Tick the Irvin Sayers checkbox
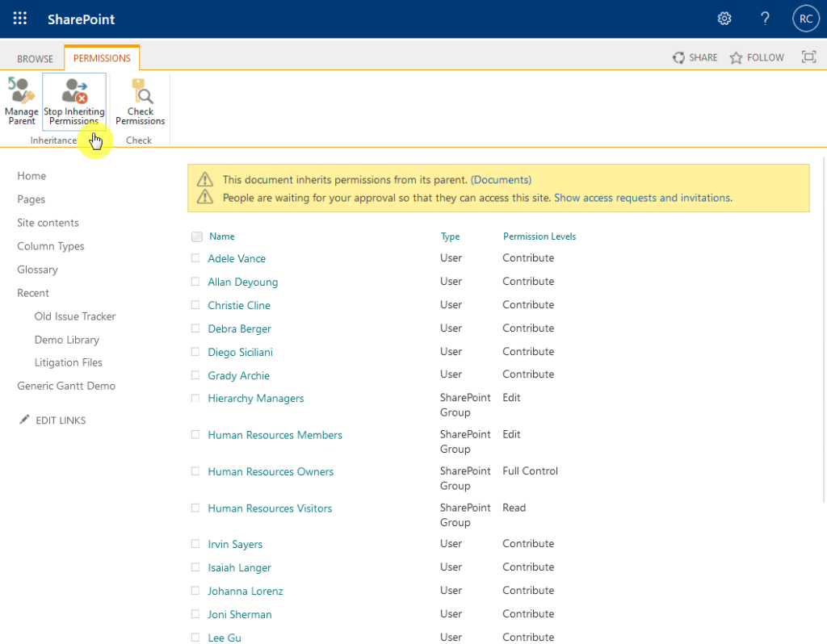The image size is (827, 644). pos(195,543)
